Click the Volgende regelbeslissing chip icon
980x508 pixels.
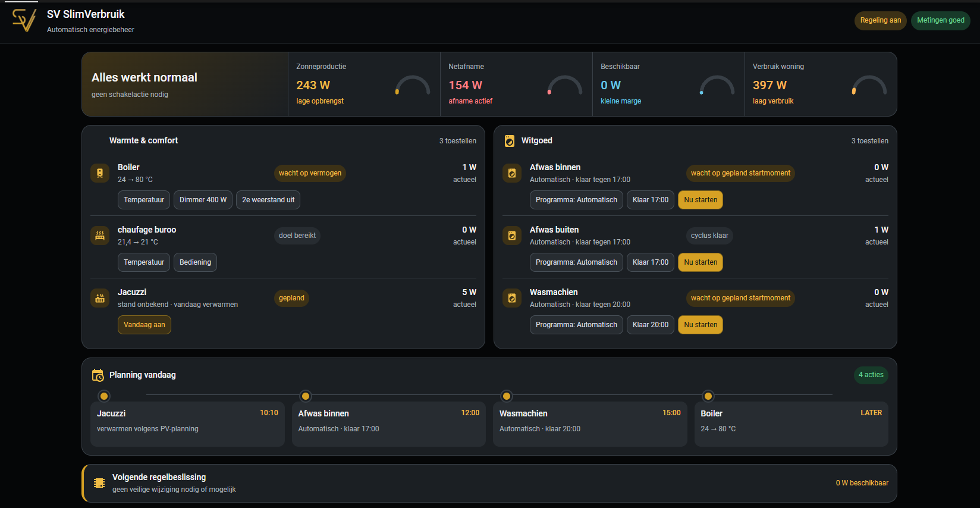[x=99, y=483]
